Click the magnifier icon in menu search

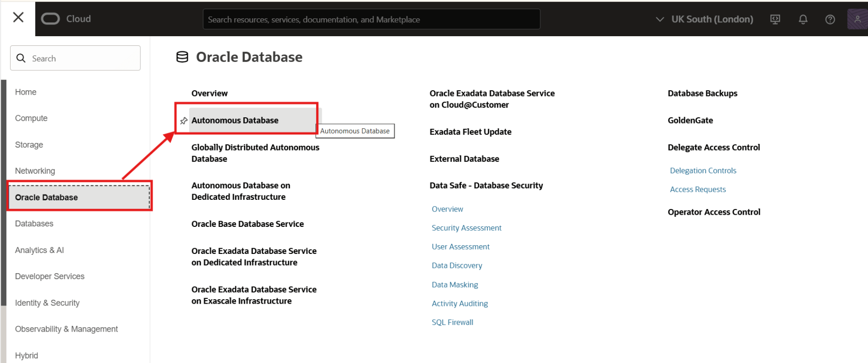click(21, 58)
